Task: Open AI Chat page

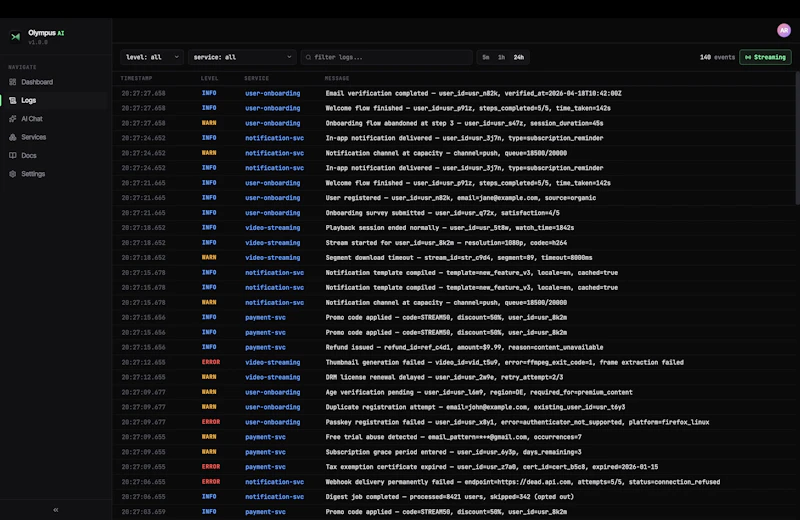Action: (32, 118)
